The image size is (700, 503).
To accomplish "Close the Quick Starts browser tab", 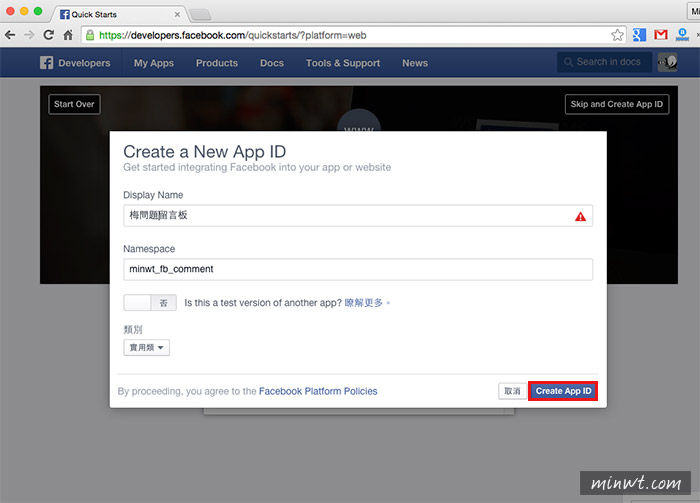I will [177, 14].
